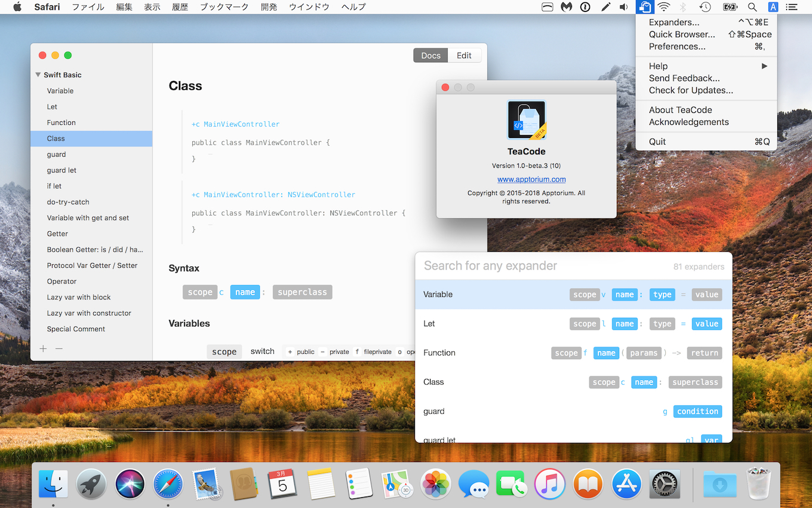Open Spotlight search magnifier icon
Image resolution: width=812 pixels, height=508 pixels.
(752, 7)
